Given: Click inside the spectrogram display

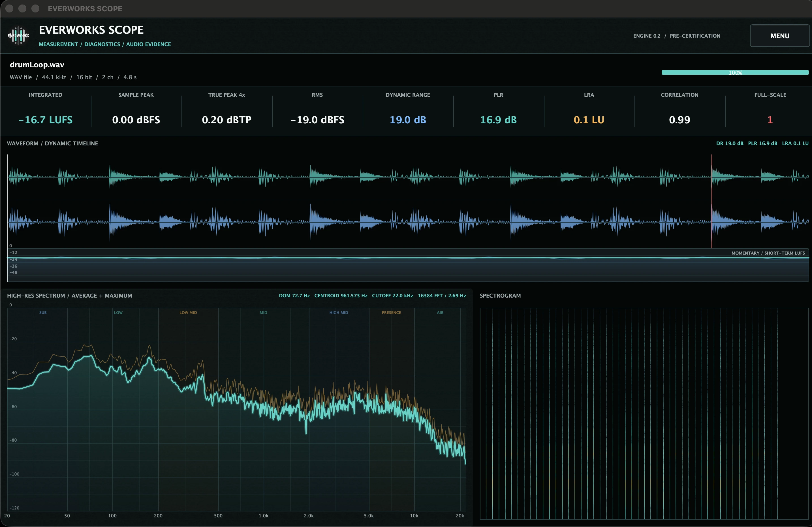Looking at the screenshot, I should [x=644, y=414].
